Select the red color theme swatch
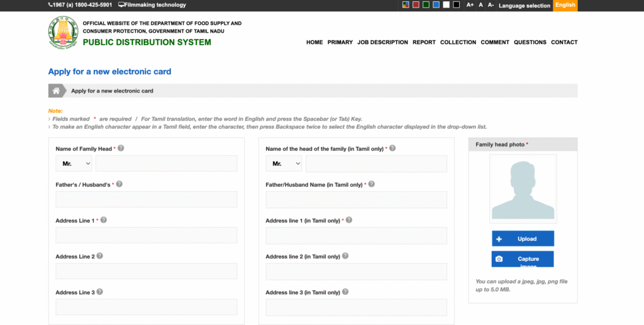Viewport: 644px width, 325px height. coord(416,5)
